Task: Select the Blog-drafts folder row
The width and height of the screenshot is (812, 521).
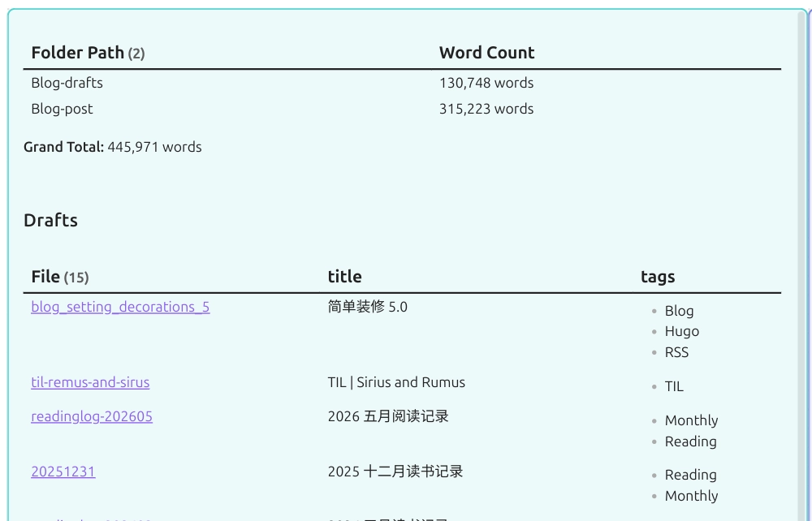Action: (x=402, y=83)
